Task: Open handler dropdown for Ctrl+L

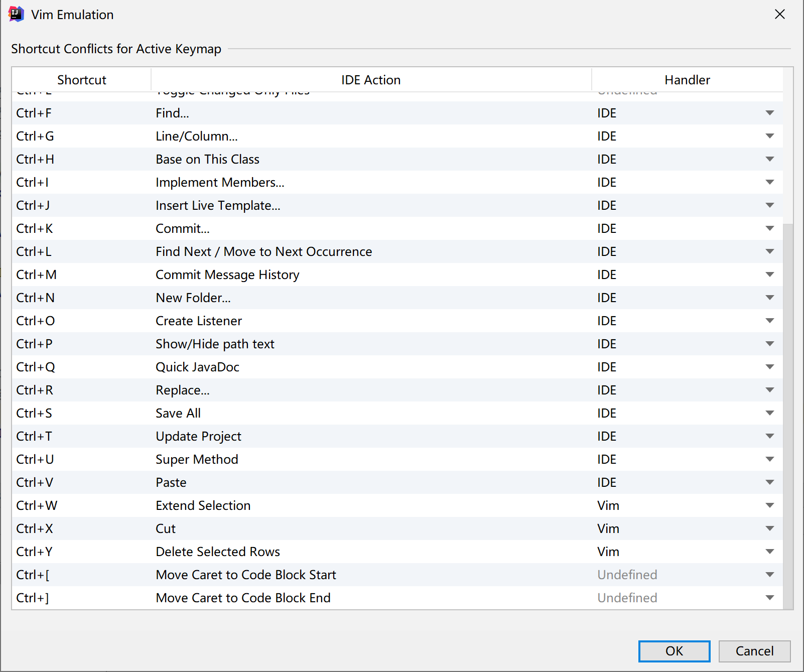Action: tap(770, 251)
